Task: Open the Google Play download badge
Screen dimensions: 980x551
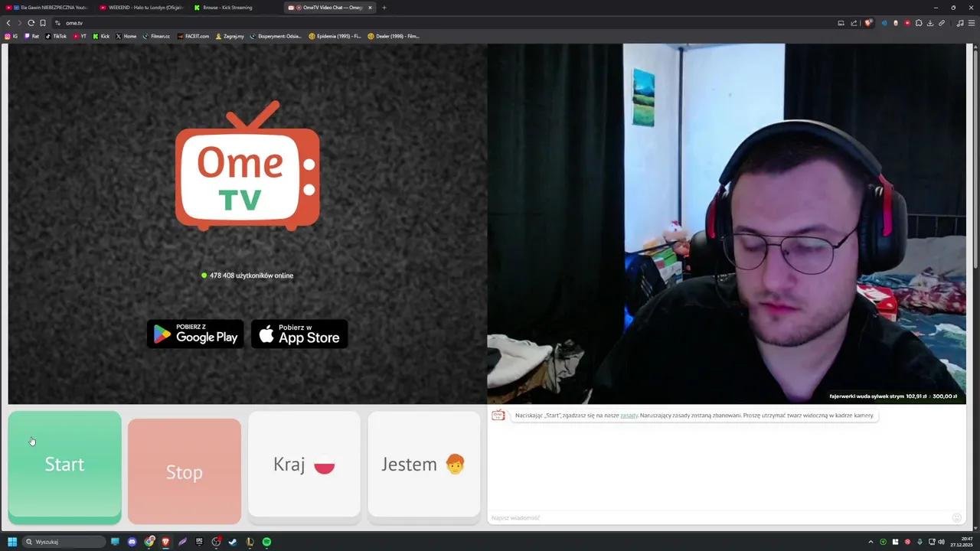Action: pyautogui.click(x=195, y=334)
